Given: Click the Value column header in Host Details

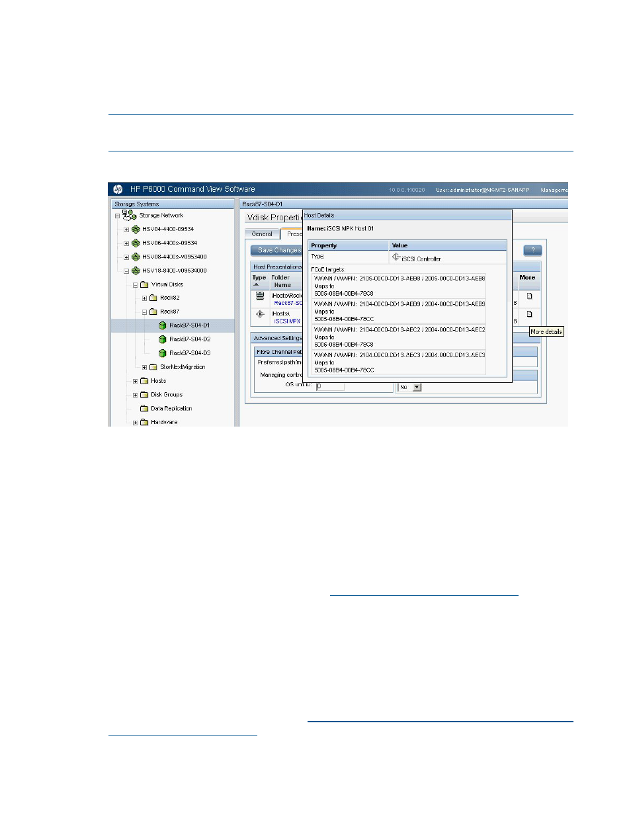Looking at the screenshot, I should [x=448, y=245].
